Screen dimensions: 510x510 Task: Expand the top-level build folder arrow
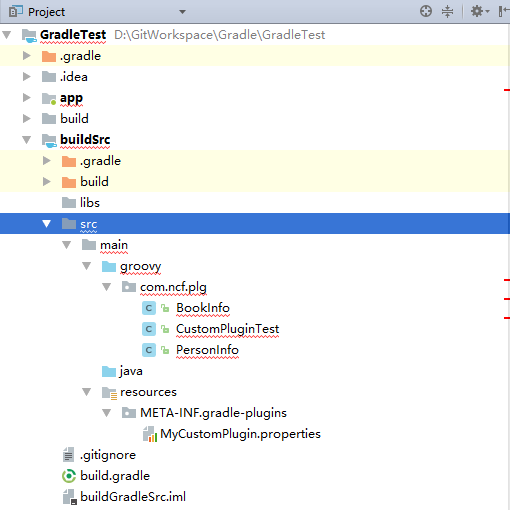coord(27,119)
